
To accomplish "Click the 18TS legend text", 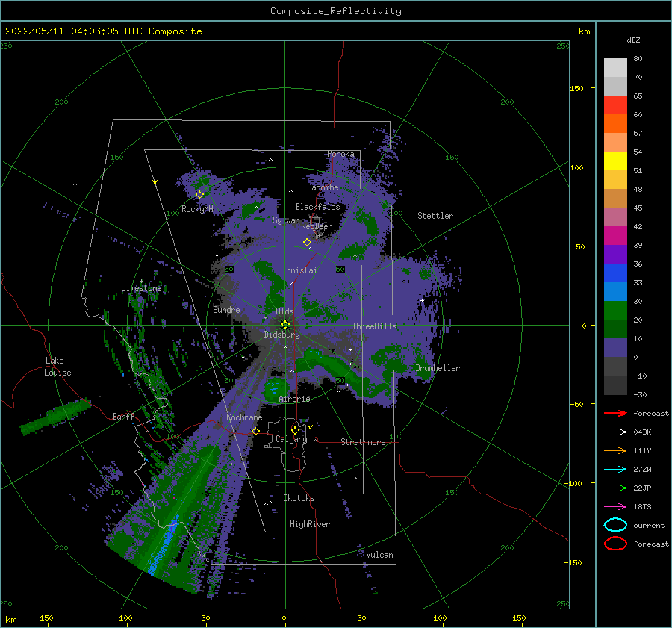I will [642, 507].
